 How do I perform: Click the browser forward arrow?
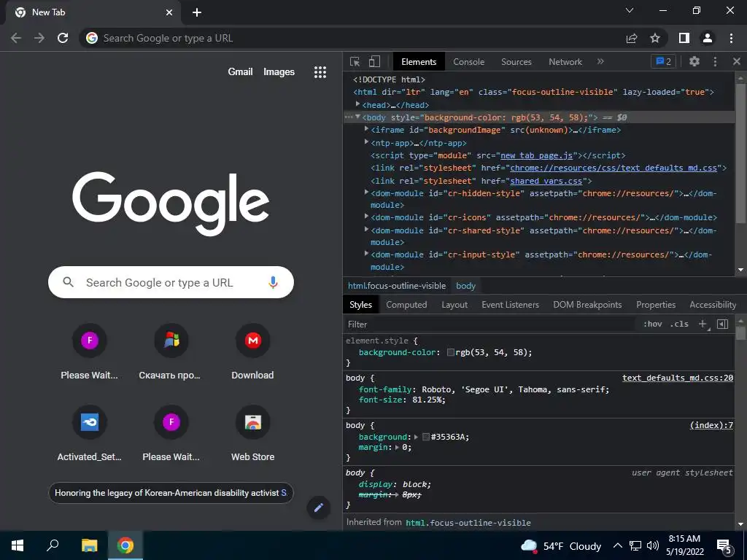[x=39, y=38]
